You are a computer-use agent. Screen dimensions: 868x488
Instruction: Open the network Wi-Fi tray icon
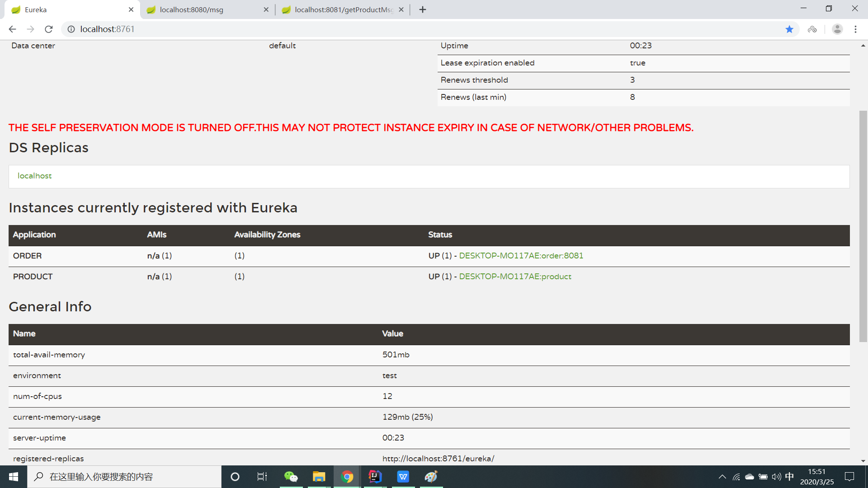pos(736,477)
